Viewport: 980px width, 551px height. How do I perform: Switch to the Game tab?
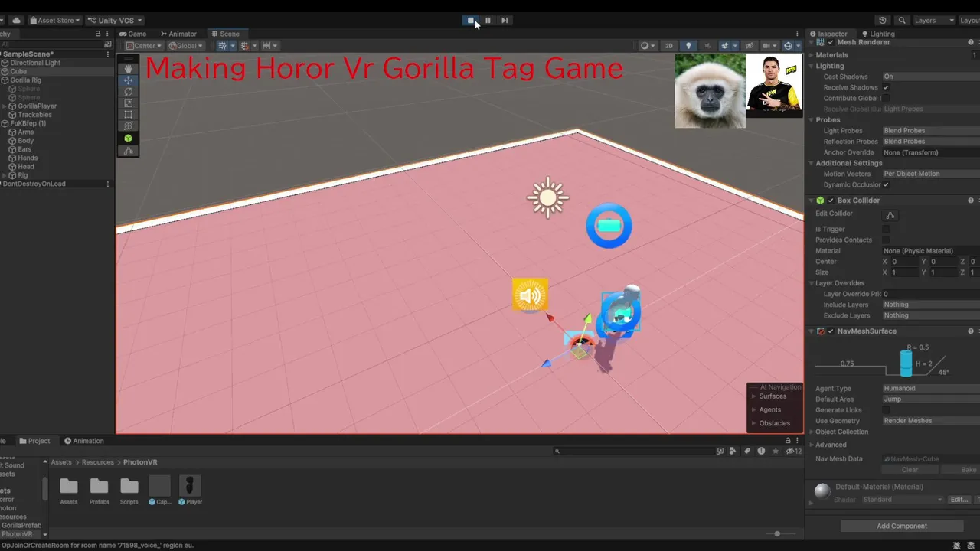click(132, 34)
